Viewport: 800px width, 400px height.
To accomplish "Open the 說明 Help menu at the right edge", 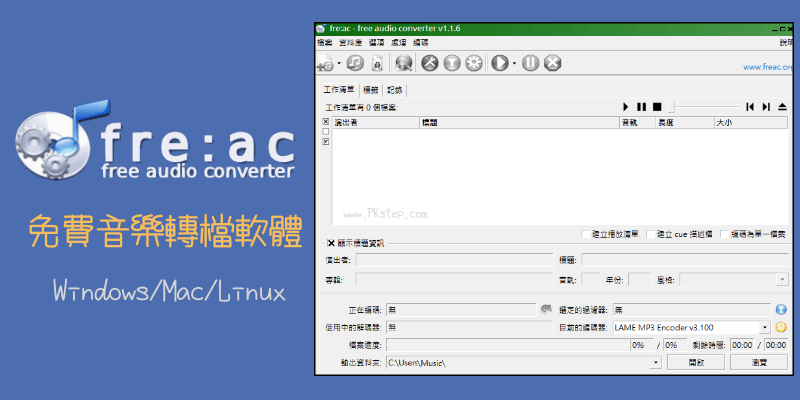I will 786,43.
